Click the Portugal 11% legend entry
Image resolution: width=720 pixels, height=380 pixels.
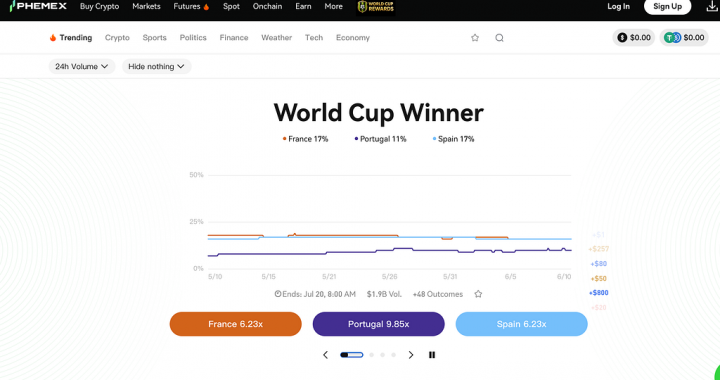[x=380, y=139]
